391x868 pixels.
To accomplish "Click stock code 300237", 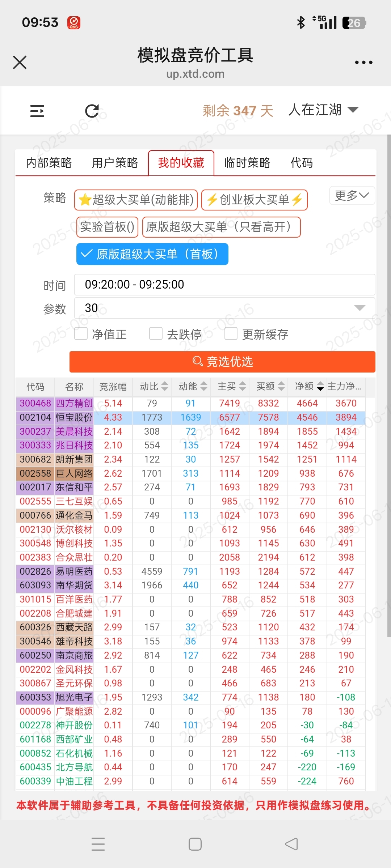I will click(x=35, y=431).
